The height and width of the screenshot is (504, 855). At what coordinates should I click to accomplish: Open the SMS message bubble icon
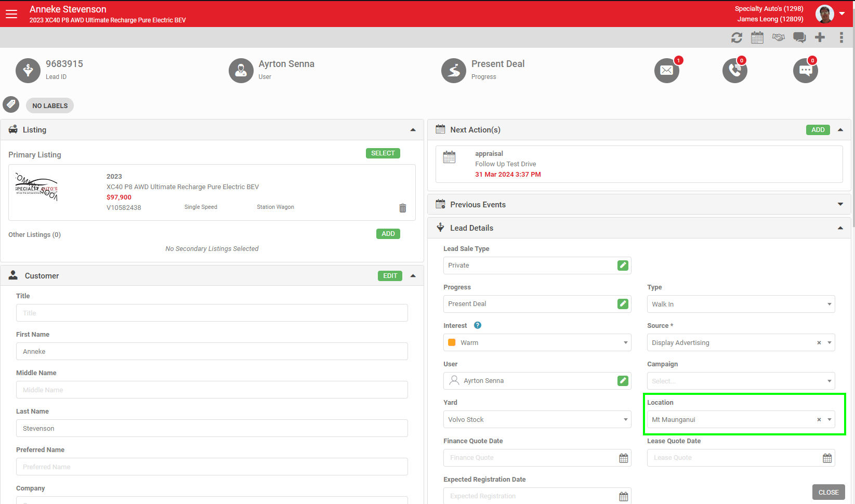point(806,70)
